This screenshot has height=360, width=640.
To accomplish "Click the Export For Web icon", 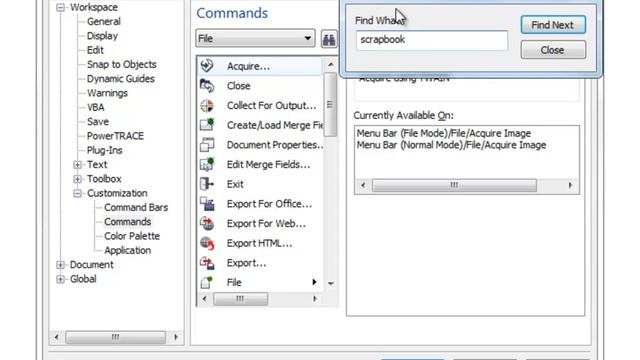I will [x=207, y=223].
